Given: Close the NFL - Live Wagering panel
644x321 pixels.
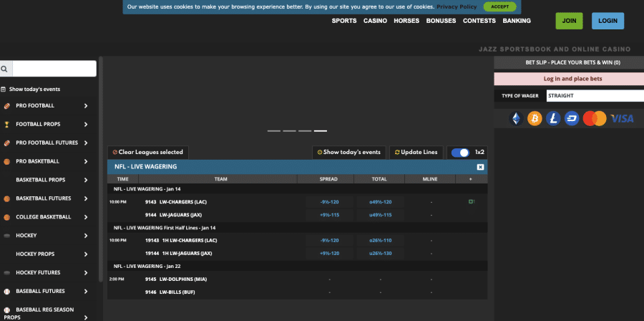Looking at the screenshot, I should tap(480, 167).
